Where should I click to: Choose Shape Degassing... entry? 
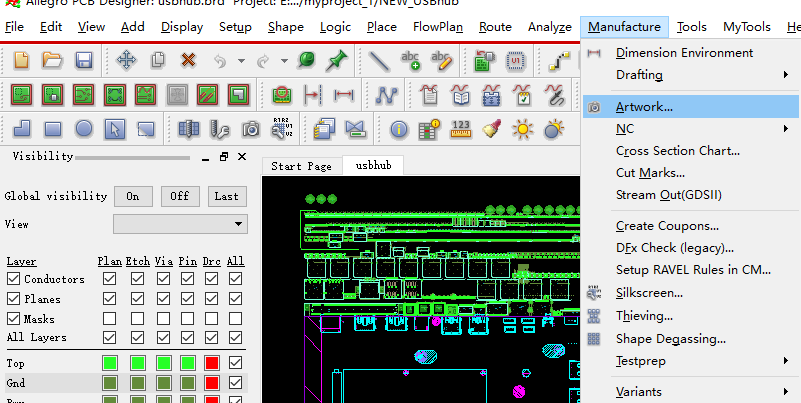(690, 339)
